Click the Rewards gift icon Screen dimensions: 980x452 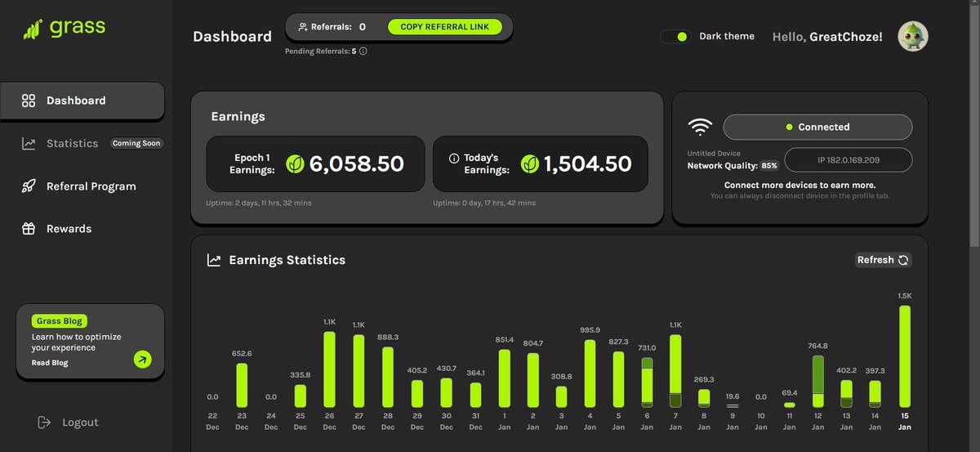(29, 229)
